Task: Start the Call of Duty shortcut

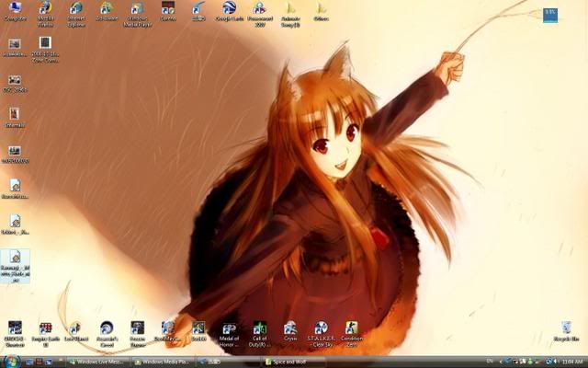Action: [259, 329]
